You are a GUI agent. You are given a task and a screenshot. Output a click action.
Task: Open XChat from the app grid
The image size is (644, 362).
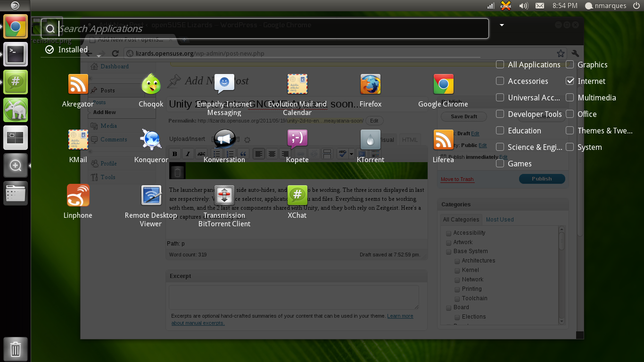tap(297, 202)
